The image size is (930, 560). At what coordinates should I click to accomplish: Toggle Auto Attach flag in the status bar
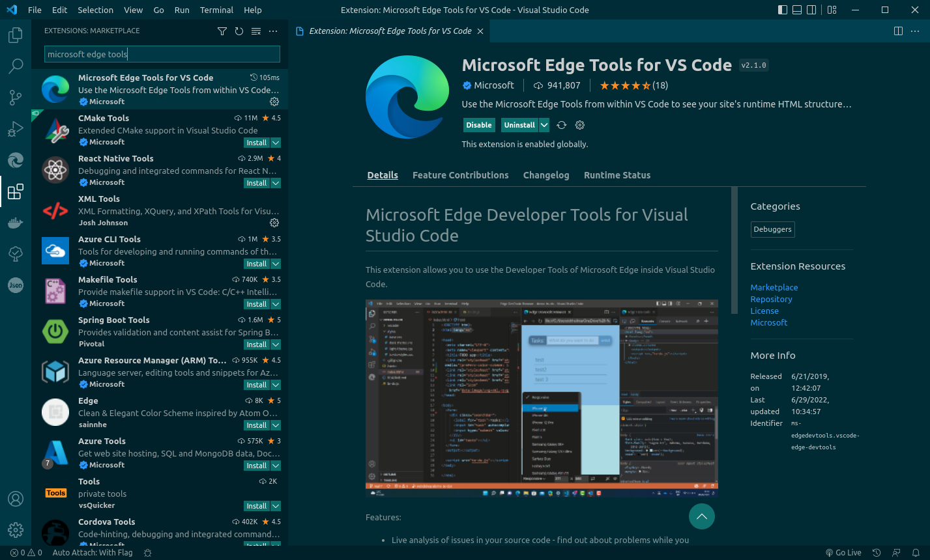(x=93, y=552)
